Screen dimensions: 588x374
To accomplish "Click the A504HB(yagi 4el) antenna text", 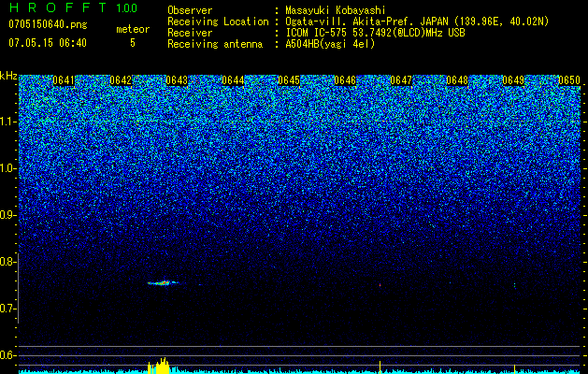I will (x=330, y=44).
